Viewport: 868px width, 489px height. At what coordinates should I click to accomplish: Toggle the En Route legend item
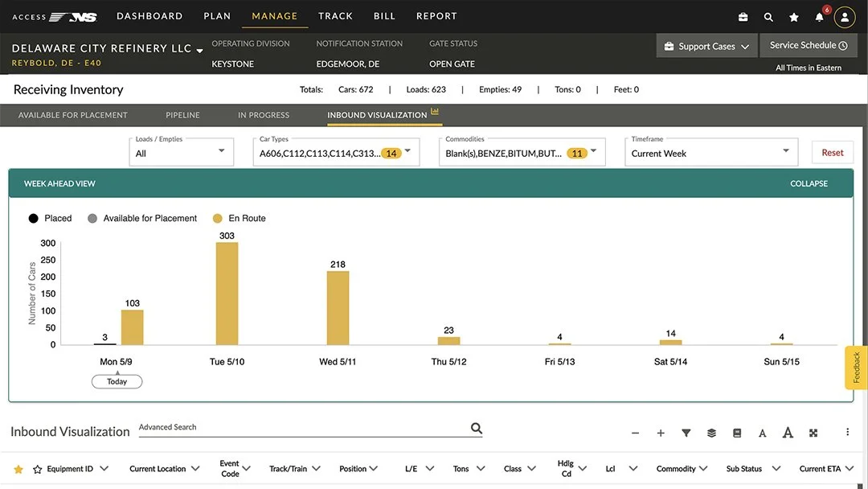tap(240, 218)
